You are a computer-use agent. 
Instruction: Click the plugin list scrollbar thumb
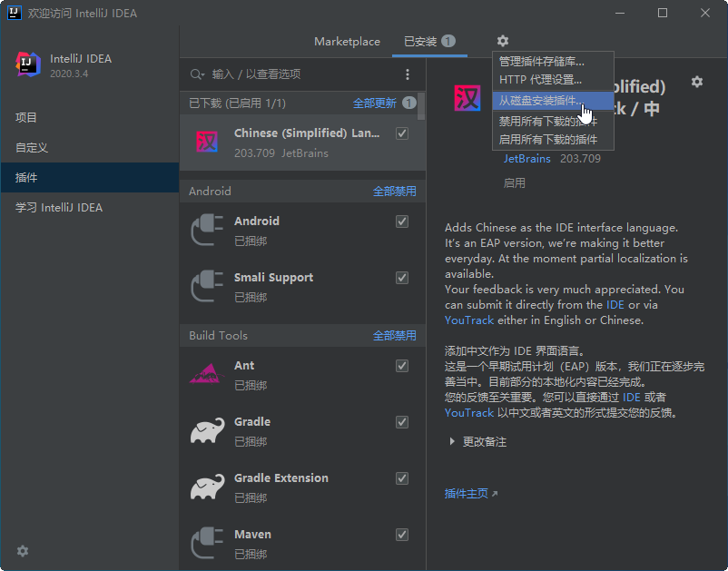pyautogui.click(x=420, y=106)
